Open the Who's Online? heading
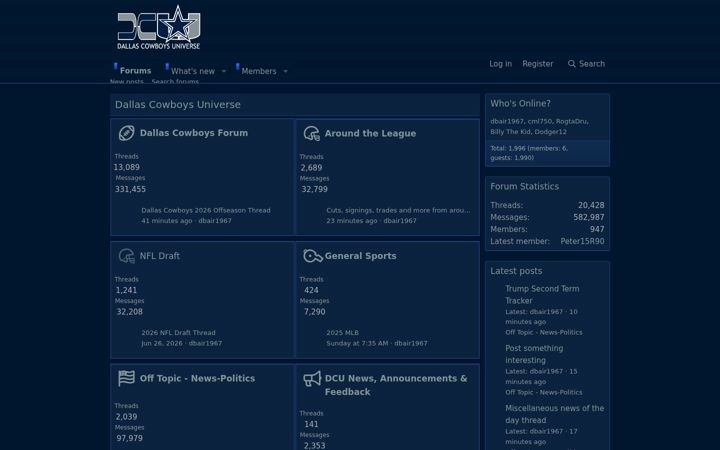 520,104
